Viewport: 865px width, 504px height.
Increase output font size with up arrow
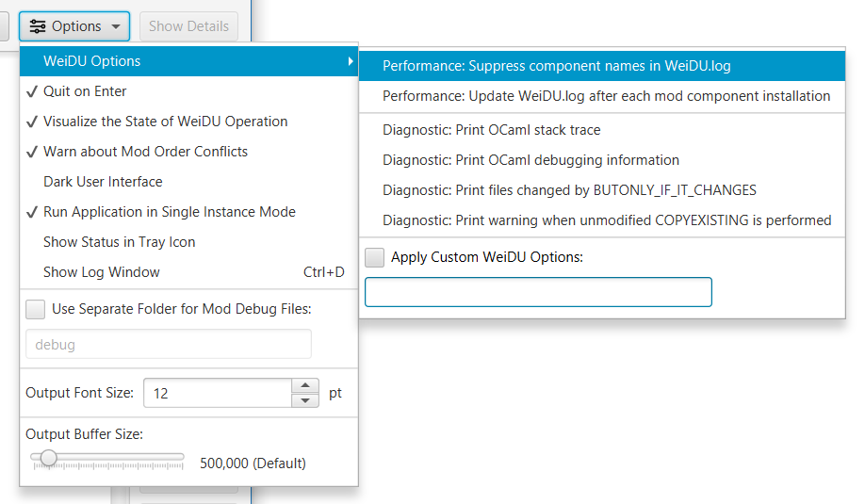pyautogui.click(x=305, y=385)
